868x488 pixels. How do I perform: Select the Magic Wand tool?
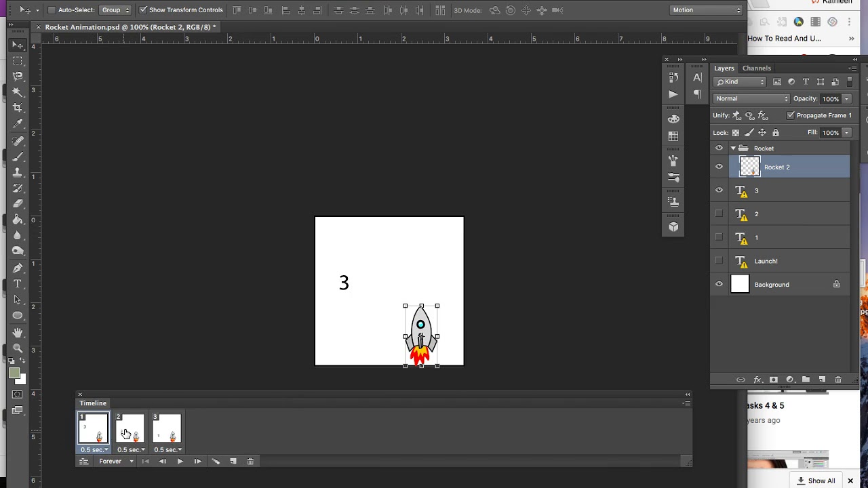point(18,92)
